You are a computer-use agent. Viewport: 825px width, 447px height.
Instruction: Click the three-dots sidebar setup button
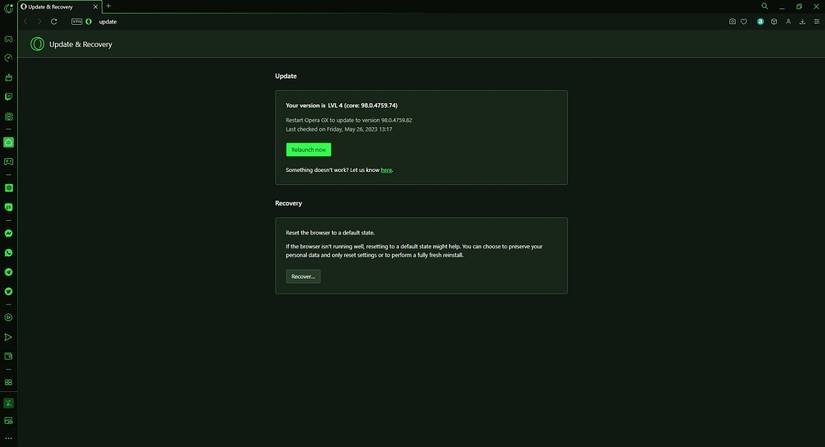[8, 438]
